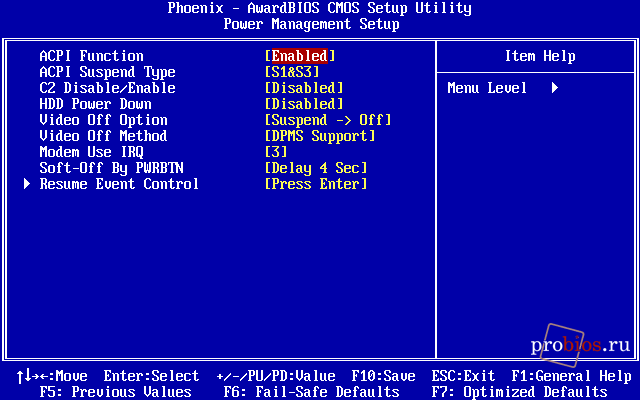
Task: Click the C2 Disable/Enable label
Action: coord(107,88)
